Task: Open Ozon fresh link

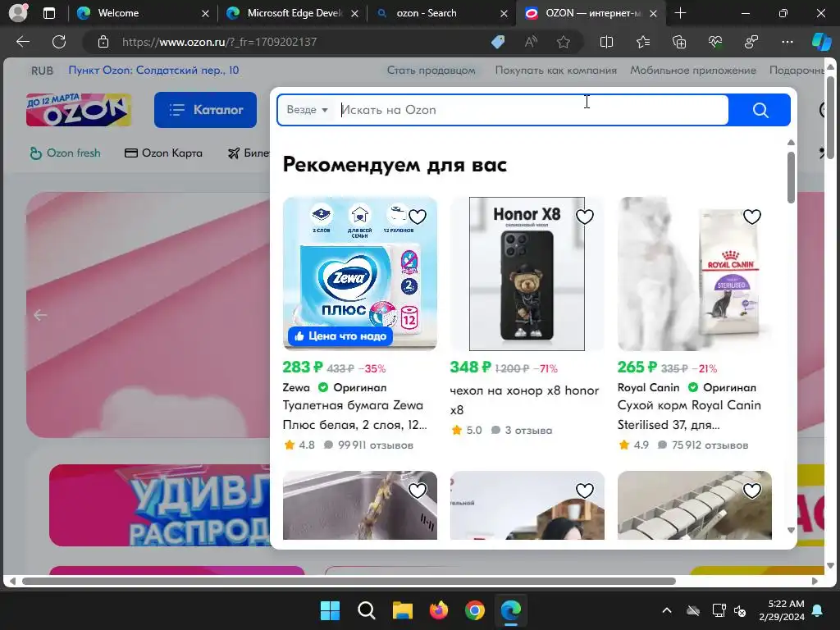Action: click(x=65, y=153)
